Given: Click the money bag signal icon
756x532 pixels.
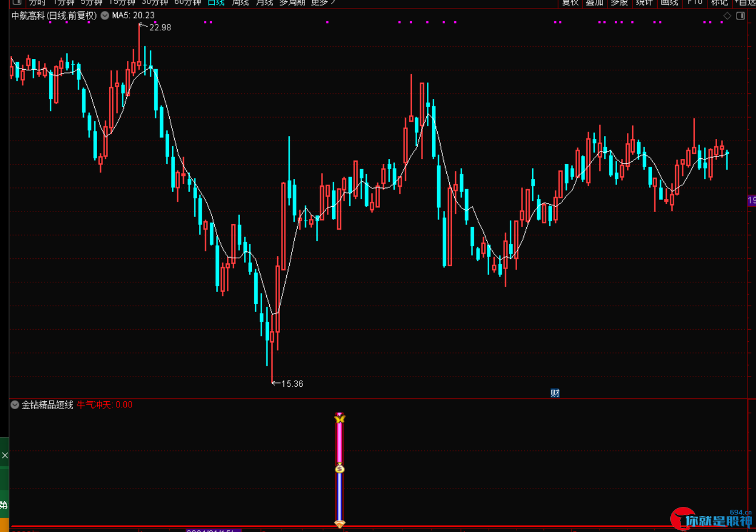Looking at the screenshot, I should pos(340,469).
